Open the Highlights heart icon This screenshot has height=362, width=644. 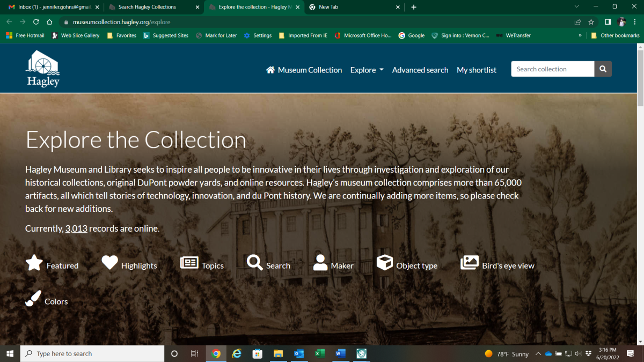click(110, 263)
